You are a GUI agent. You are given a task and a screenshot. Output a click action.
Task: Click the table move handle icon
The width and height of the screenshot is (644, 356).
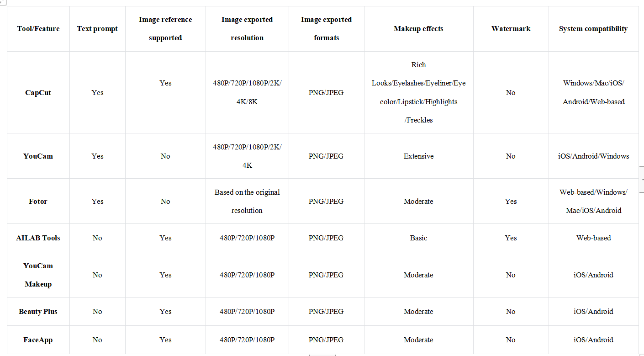click(x=2, y=2)
